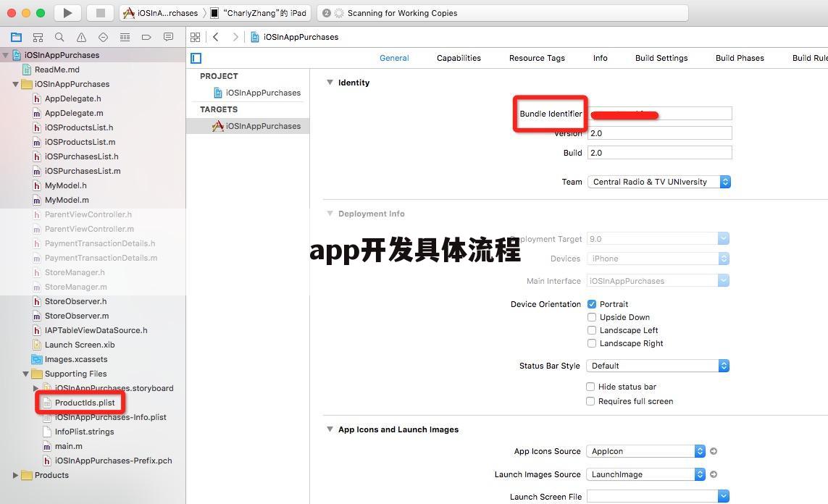Toggle Requires full screen checkbox

click(x=590, y=401)
